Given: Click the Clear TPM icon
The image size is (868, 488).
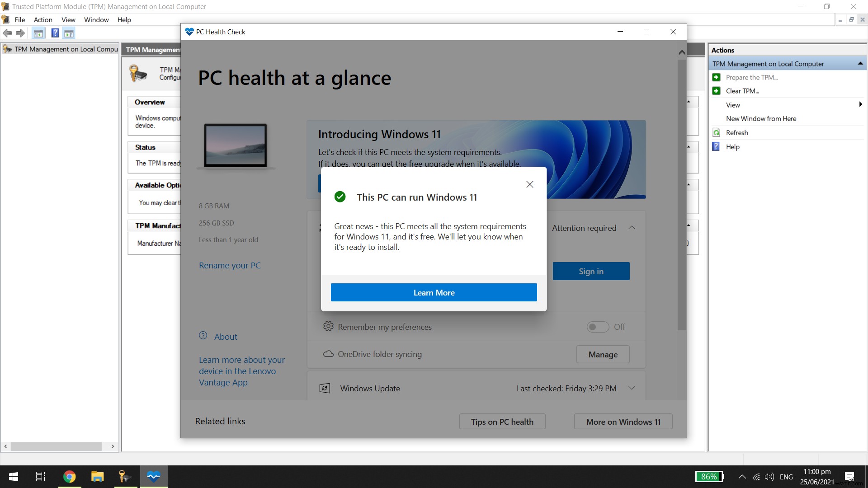Looking at the screenshot, I should (x=716, y=90).
